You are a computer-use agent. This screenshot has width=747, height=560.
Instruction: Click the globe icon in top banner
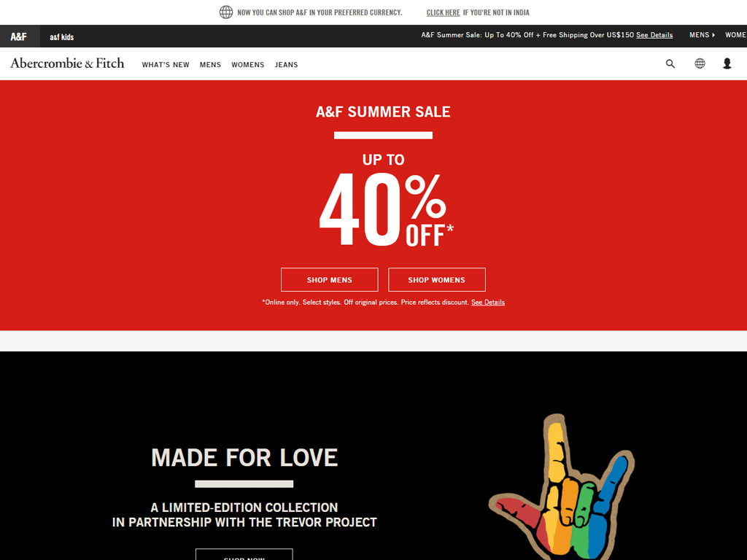226,12
